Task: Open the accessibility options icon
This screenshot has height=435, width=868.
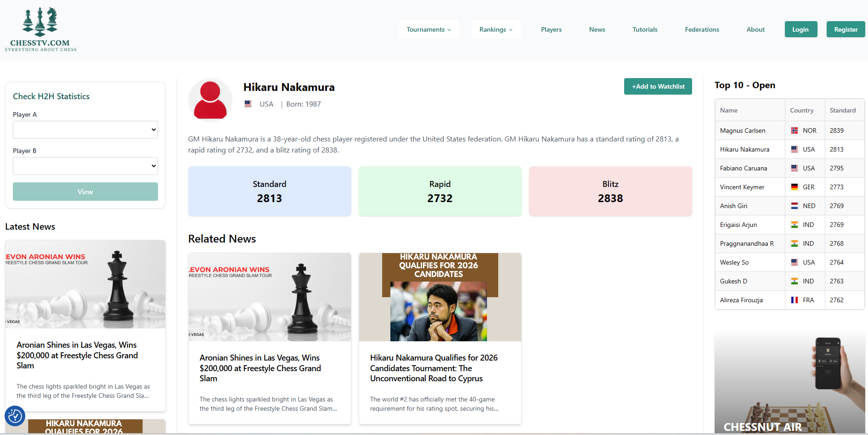Action: click(15, 416)
